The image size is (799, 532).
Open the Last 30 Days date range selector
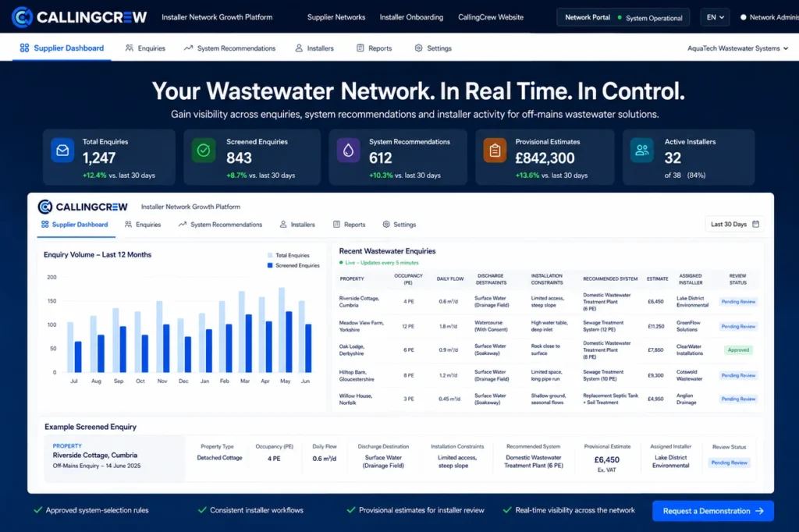pos(734,224)
